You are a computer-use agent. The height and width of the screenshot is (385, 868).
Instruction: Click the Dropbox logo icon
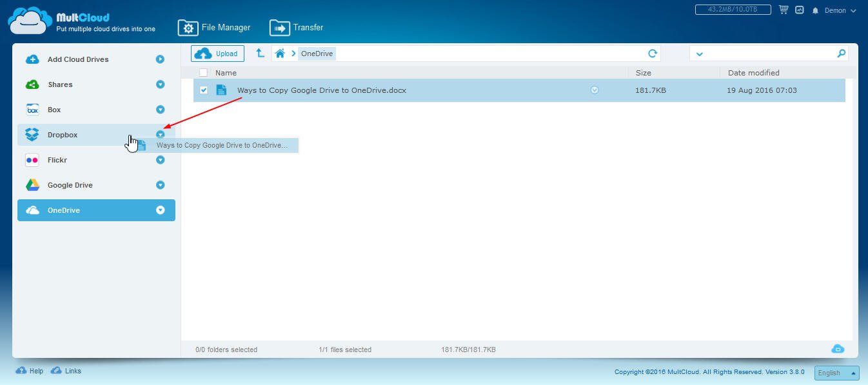pos(32,135)
